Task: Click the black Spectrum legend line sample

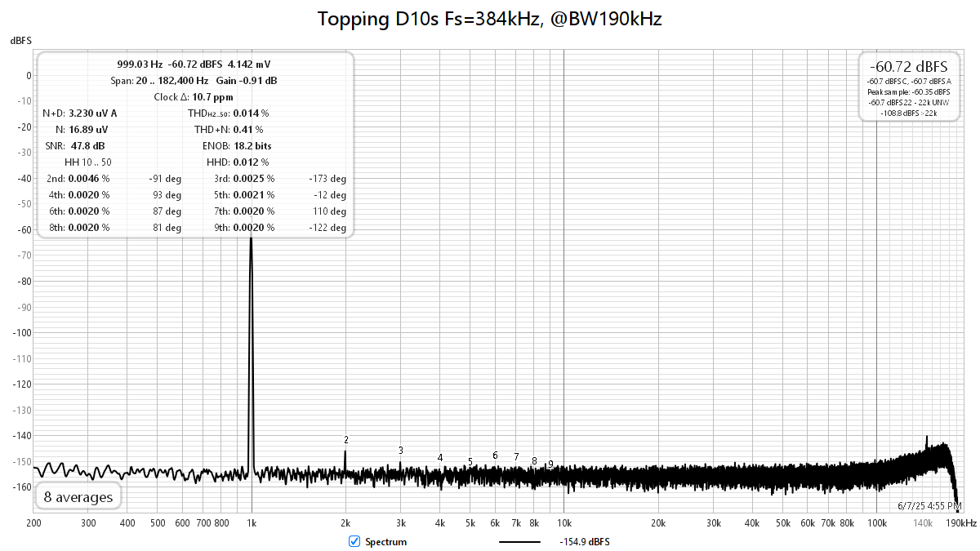Action: (520, 542)
